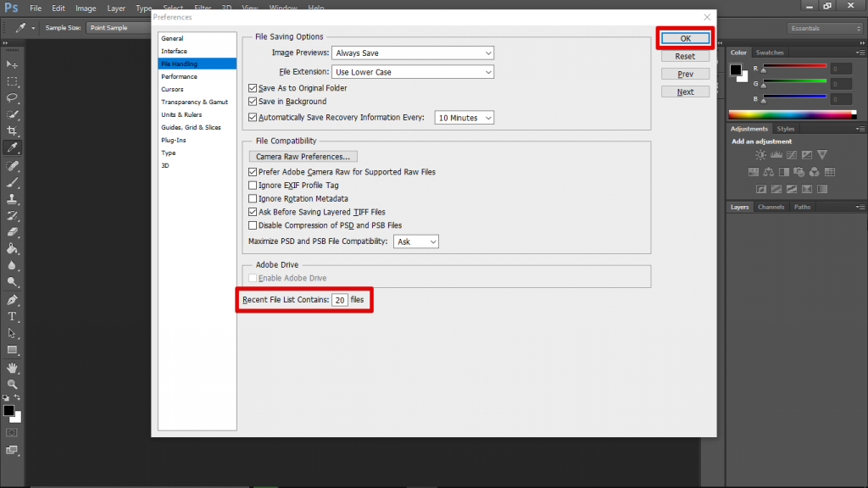Click the Recent File List Contains field
868x488 pixels.
(340, 300)
